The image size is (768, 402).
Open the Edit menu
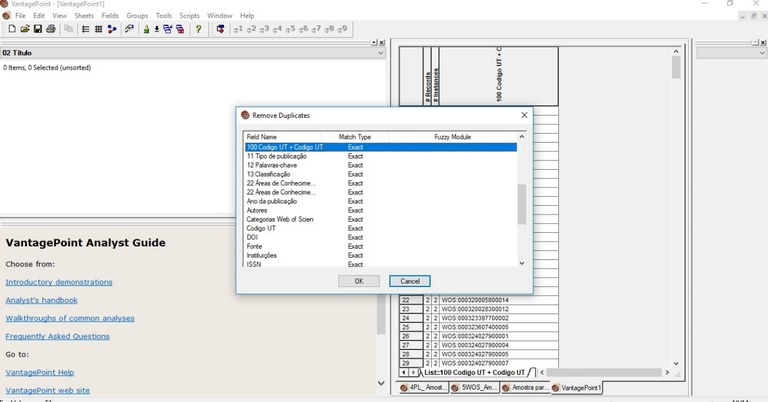pyautogui.click(x=39, y=16)
